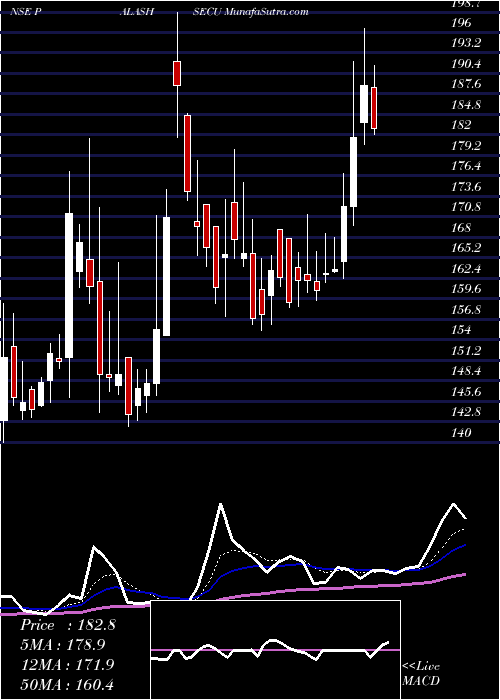Screen dimensions: 500x700
Task: Click the MunafaSutra.com watermark title text
Action: pos(267,11)
